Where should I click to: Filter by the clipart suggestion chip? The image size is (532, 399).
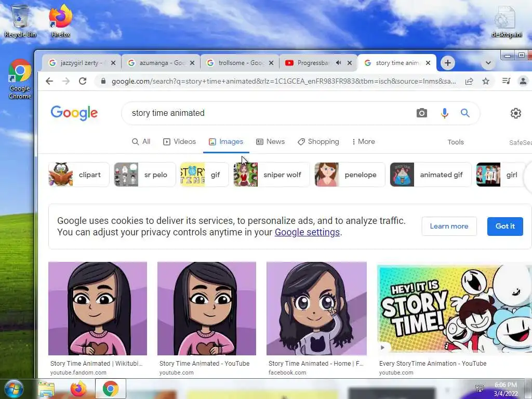[x=79, y=175]
